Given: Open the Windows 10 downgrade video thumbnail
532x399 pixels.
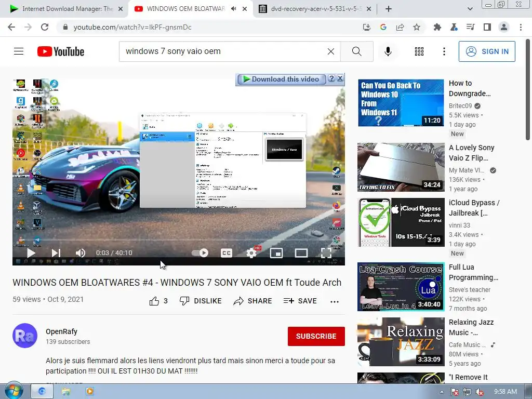Looking at the screenshot, I should (401, 103).
